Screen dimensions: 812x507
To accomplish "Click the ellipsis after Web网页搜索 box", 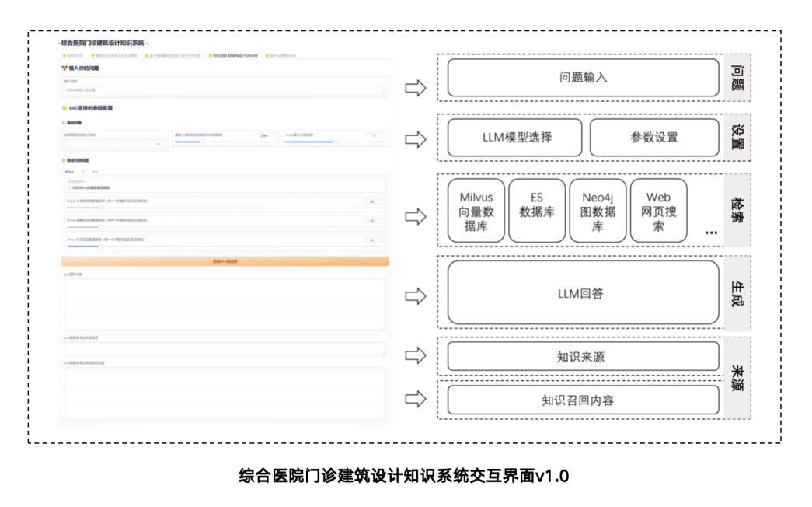I will [x=712, y=233].
